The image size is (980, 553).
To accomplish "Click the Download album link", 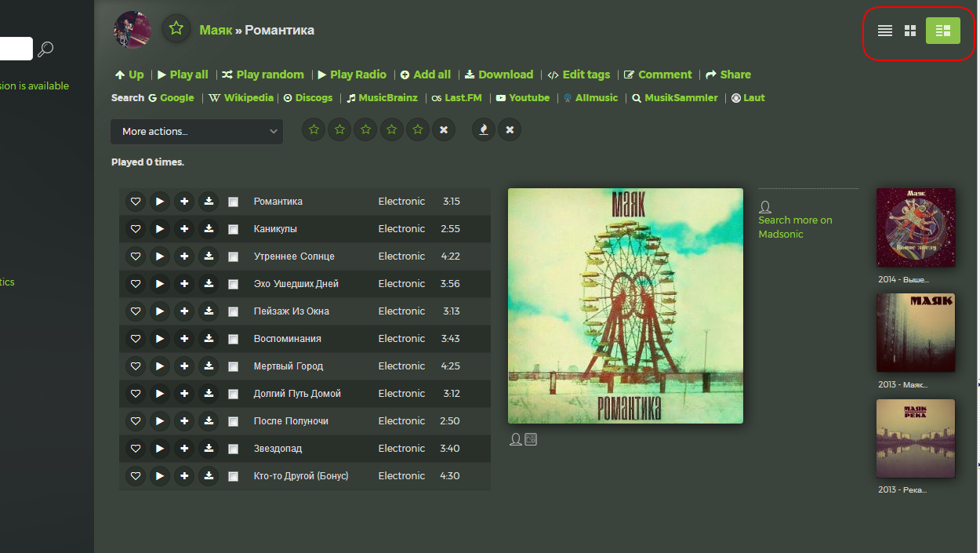I will tap(499, 75).
